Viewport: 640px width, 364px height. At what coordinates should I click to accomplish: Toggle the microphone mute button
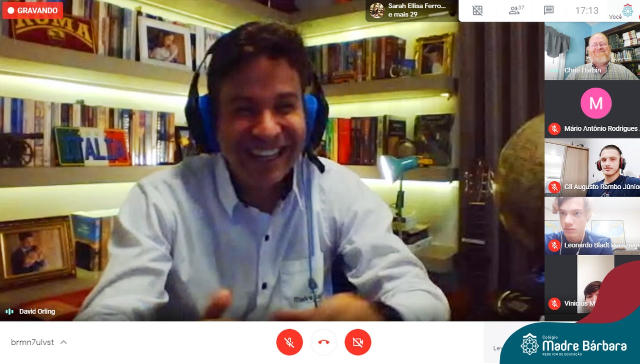tap(289, 343)
